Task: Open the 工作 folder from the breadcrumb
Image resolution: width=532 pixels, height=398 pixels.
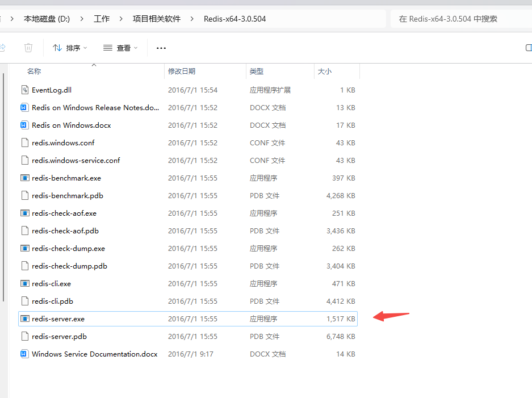Action: click(101, 18)
